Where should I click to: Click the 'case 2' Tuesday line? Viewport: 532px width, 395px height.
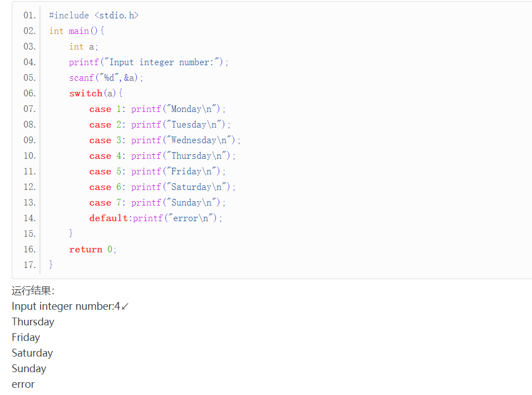(160, 125)
